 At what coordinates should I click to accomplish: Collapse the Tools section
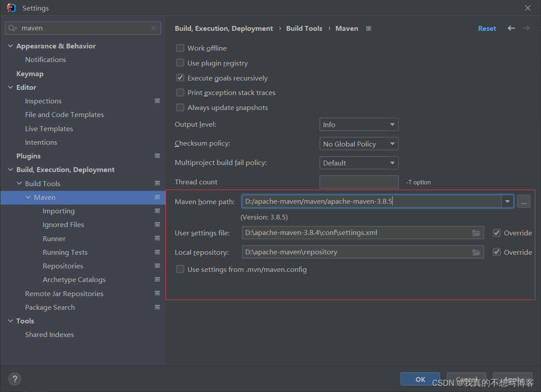click(11, 321)
